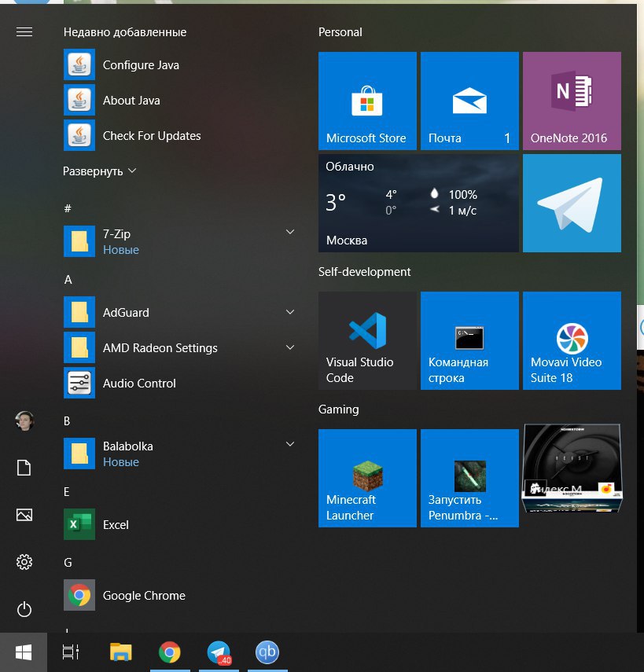Open About Java entry
644x672 pixels.
pyautogui.click(x=180, y=101)
